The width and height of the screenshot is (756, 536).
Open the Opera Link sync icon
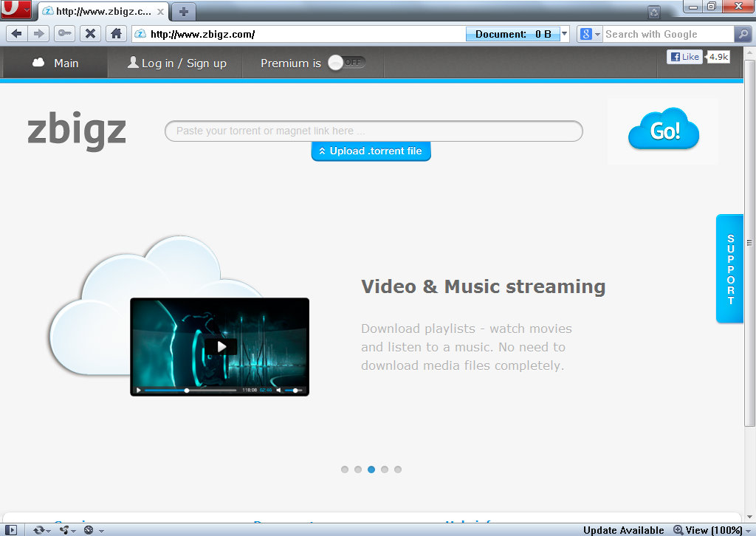39,530
